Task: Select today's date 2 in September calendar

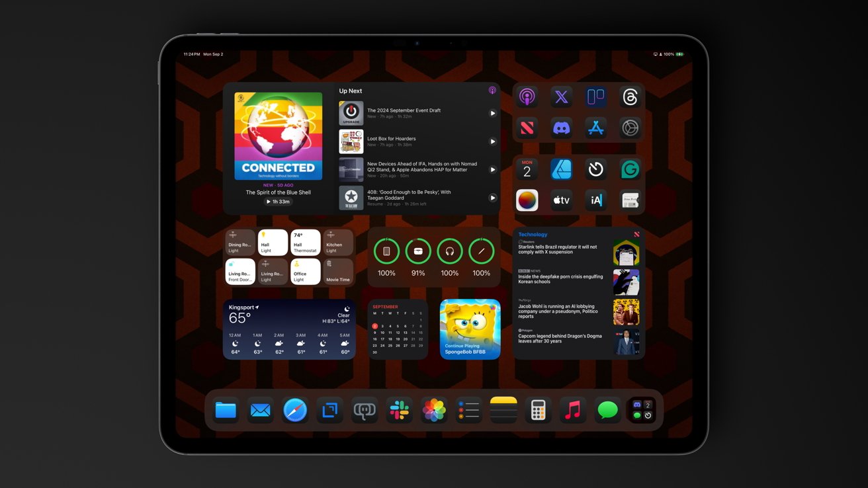Action: [375, 326]
